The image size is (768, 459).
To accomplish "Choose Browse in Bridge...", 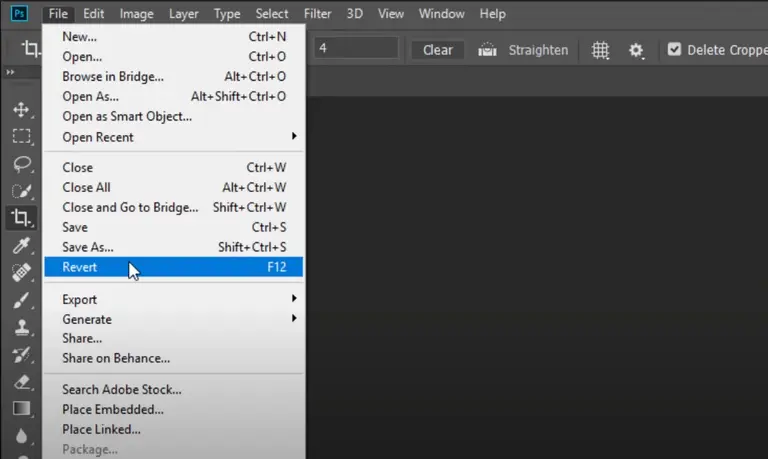I will click(x=173, y=76).
